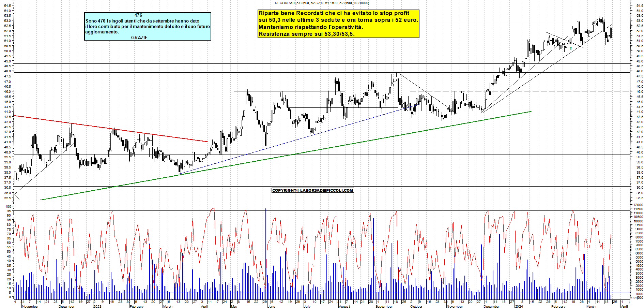The height and width of the screenshot is (308, 644).
Task: Click the '50' label on the oscillator axis
Action: point(9,251)
